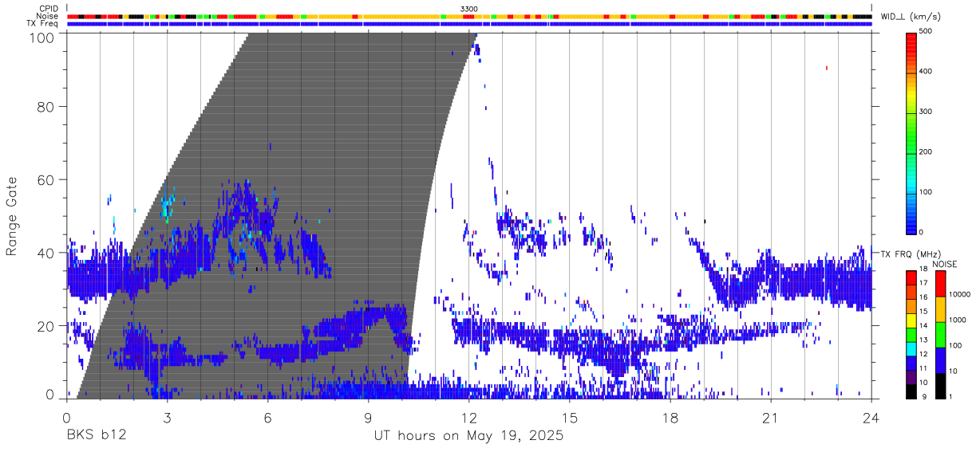
Task: Click the 'Range Gate' y-axis title
Action: tap(13, 215)
